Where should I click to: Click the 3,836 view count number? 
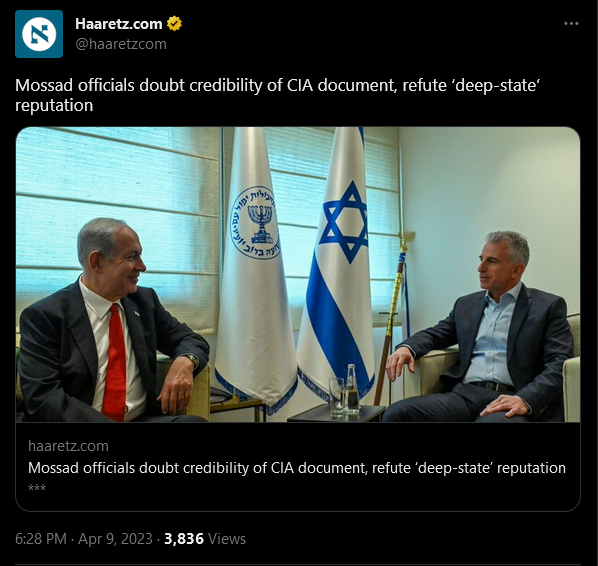[184, 539]
